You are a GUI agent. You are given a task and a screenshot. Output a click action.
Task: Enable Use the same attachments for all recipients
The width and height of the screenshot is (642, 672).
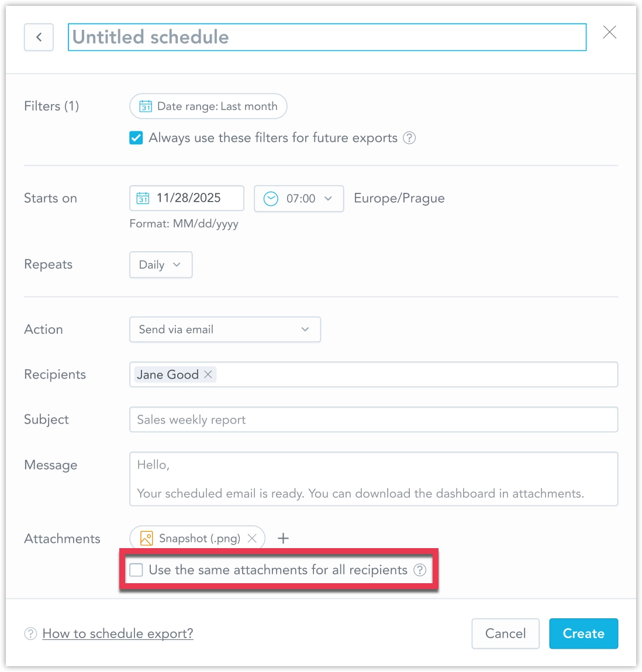tap(136, 570)
